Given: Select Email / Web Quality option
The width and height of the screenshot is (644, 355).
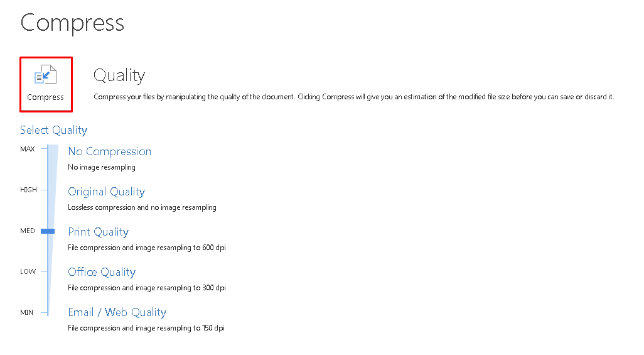Looking at the screenshot, I should (117, 313).
